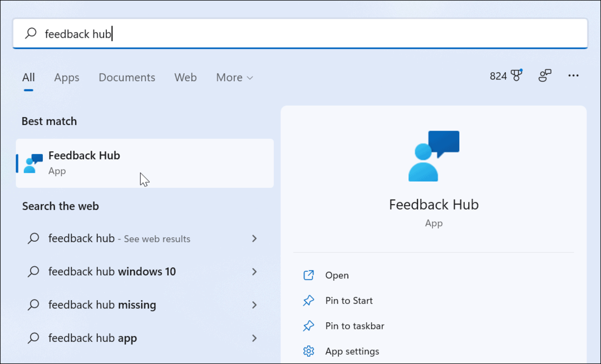Viewport: 601px width, 364px height.
Task: Select the Web filter tab
Action: pyautogui.click(x=185, y=78)
